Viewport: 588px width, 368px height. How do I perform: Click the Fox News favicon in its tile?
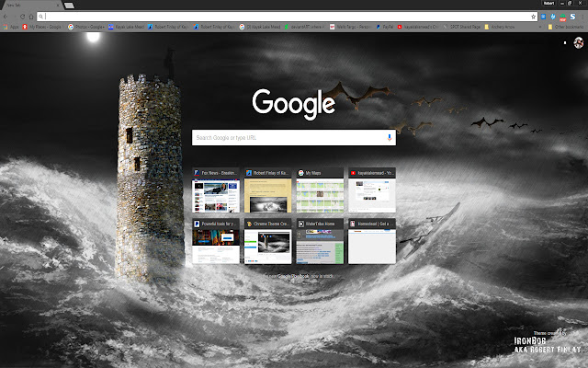pos(197,173)
